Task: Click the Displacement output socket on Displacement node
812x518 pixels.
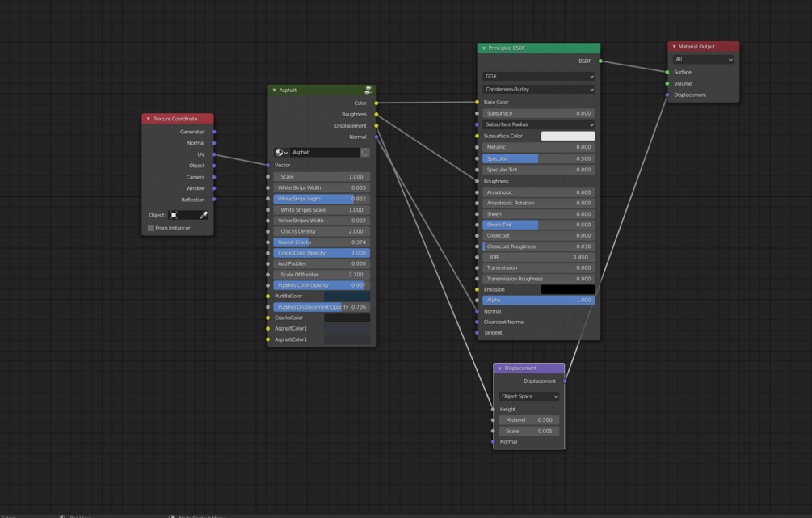Action: pyautogui.click(x=565, y=381)
